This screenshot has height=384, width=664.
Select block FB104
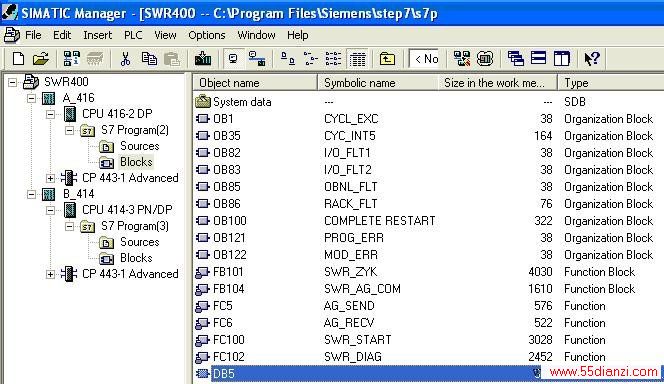tap(229, 289)
